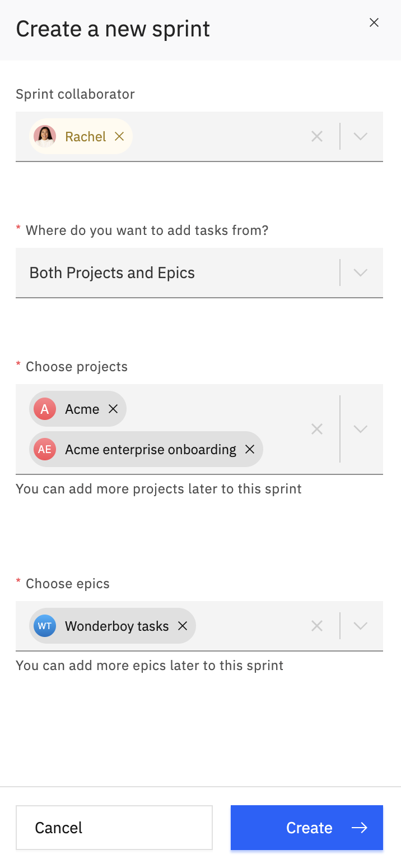Expand the Choose epics dropdown
Screen dimensions: 401x868
click(361, 626)
